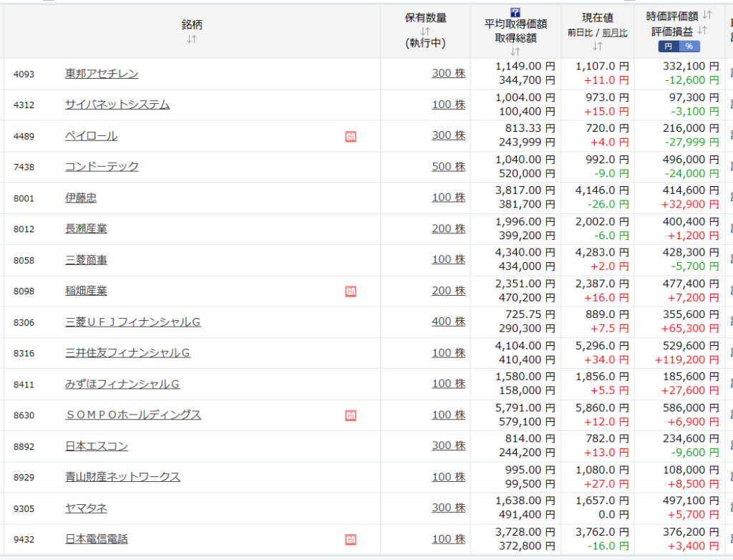Click the +65,300 円 profit value

(690, 329)
